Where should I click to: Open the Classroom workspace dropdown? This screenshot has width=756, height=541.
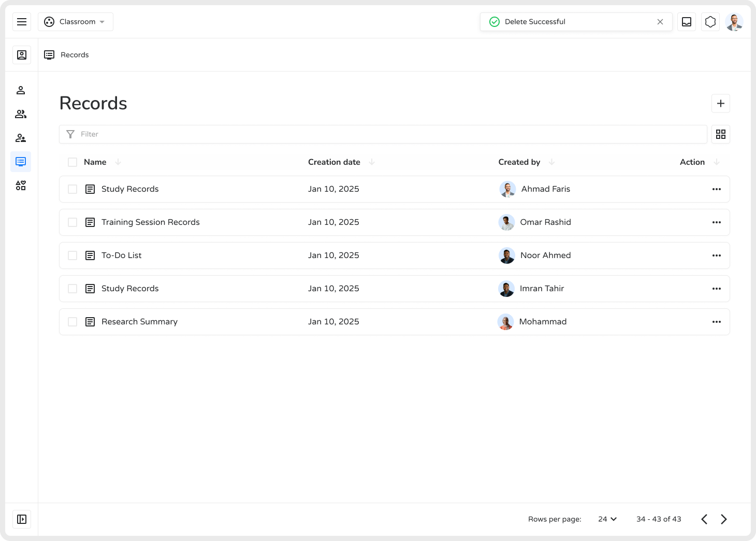[76, 22]
